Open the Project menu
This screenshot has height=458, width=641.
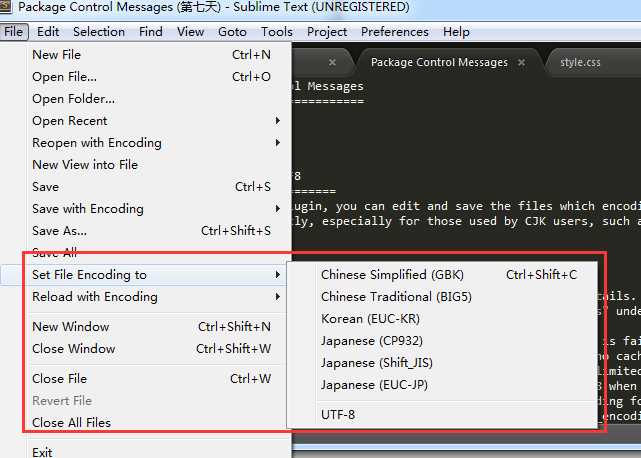point(327,32)
